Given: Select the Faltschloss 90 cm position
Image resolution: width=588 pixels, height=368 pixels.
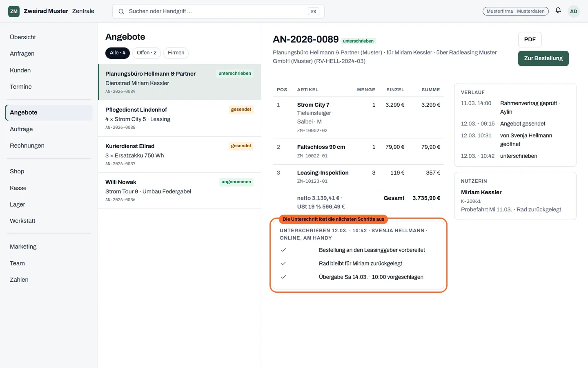Looking at the screenshot, I should click(359, 151).
